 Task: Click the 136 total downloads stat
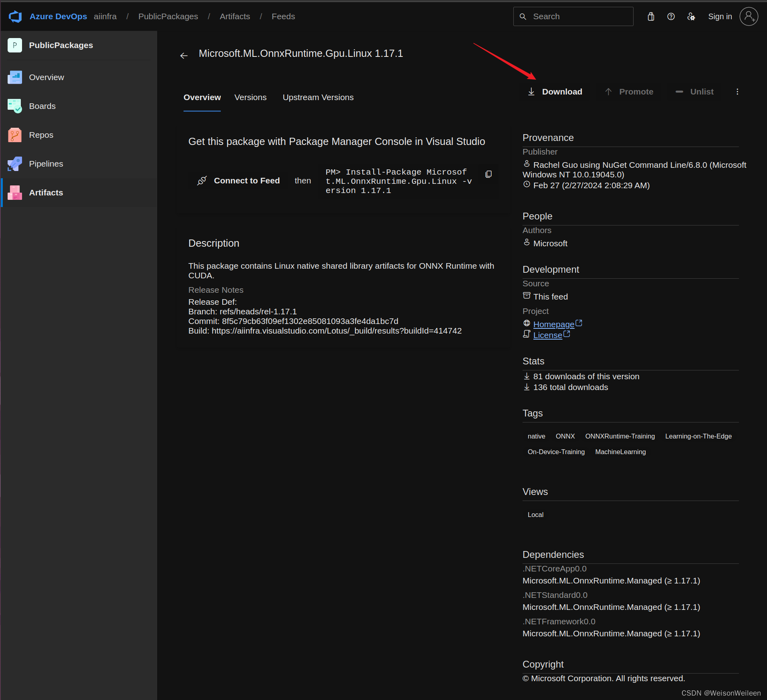(571, 387)
